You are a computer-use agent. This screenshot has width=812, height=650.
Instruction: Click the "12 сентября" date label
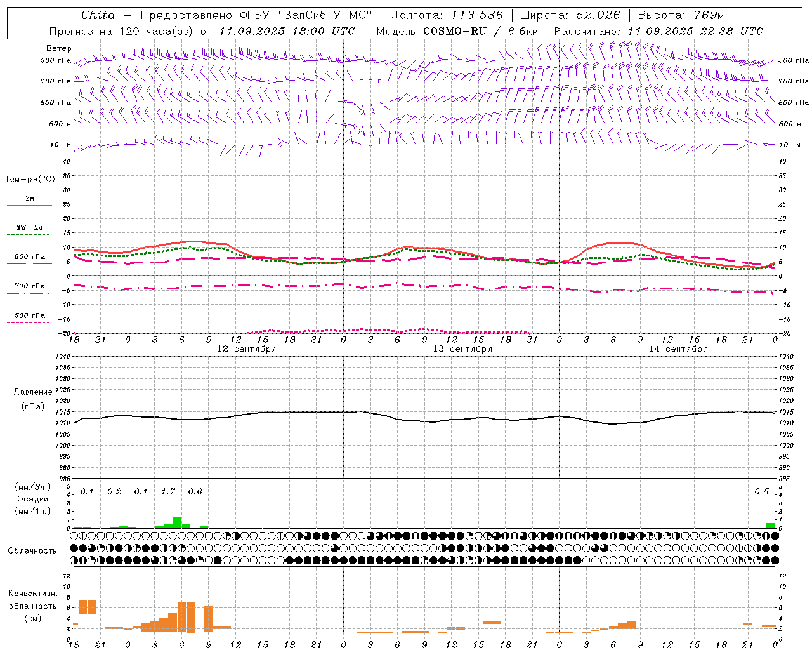(247, 349)
